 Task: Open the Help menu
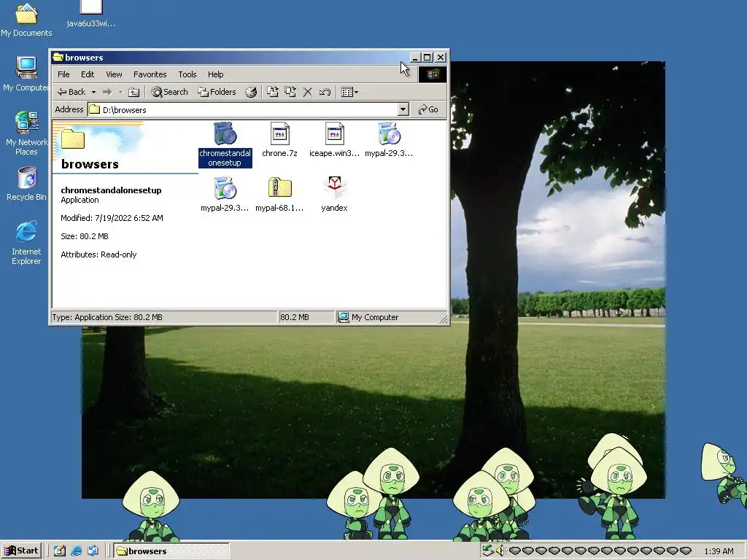pos(216,74)
